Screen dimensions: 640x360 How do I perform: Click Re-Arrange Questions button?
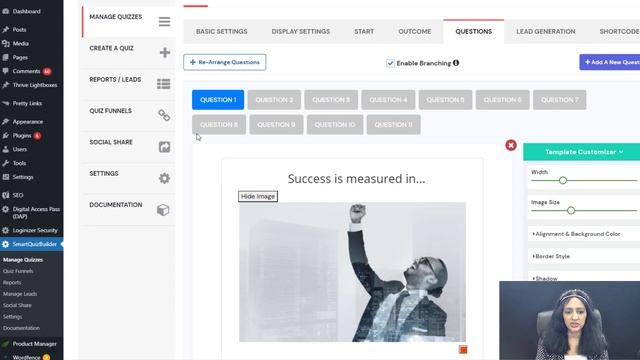(225, 62)
